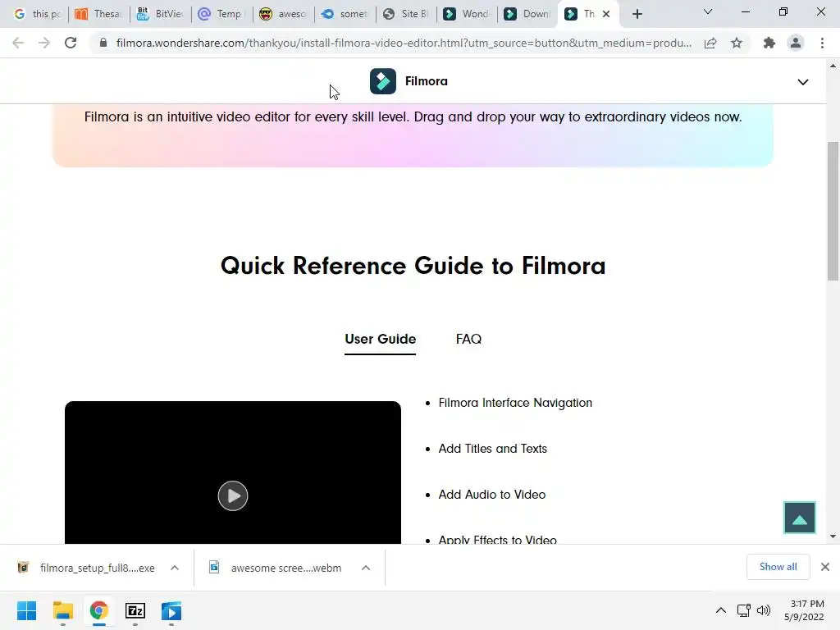This screenshot has width=840, height=630.
Task: Go back to previous page
Action: pos(18,43)
